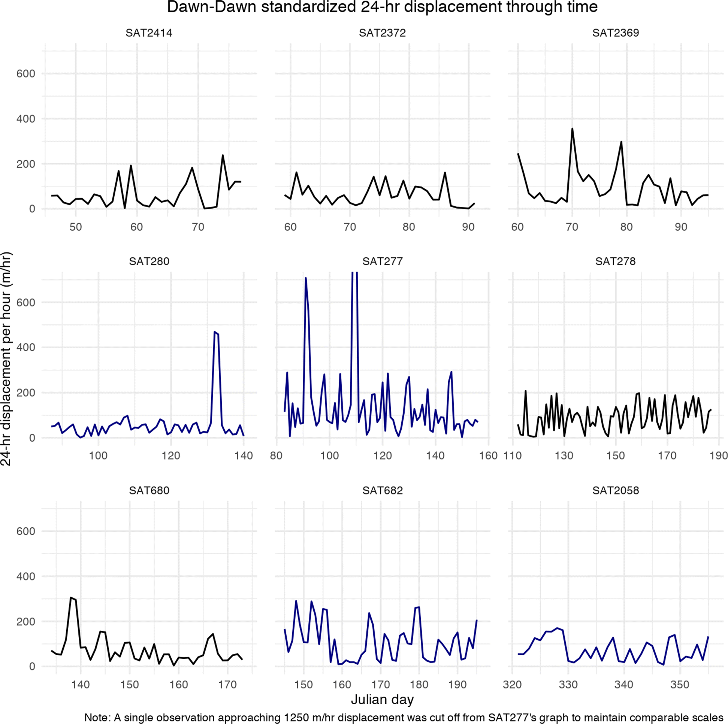
Task: Click x-axis tick '120' under SAT280 panel
Action: [171, 456]
